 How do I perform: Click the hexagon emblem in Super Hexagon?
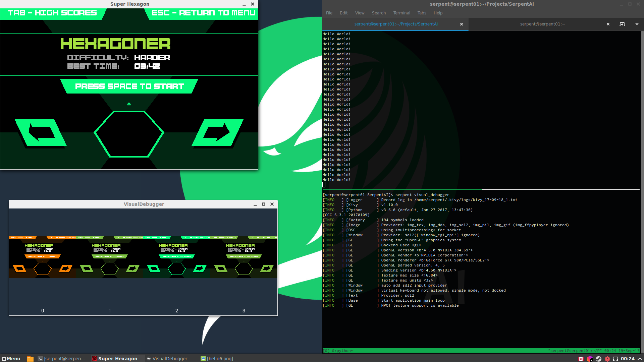(129, 134)
